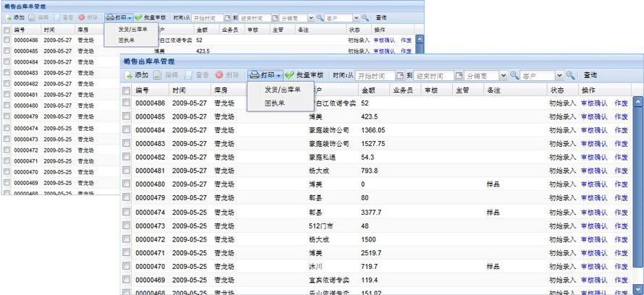This screenshot has height=295, width=644.
Task: Click the red 删除 (delete) icon in the front window
Action: pos(219,75)
